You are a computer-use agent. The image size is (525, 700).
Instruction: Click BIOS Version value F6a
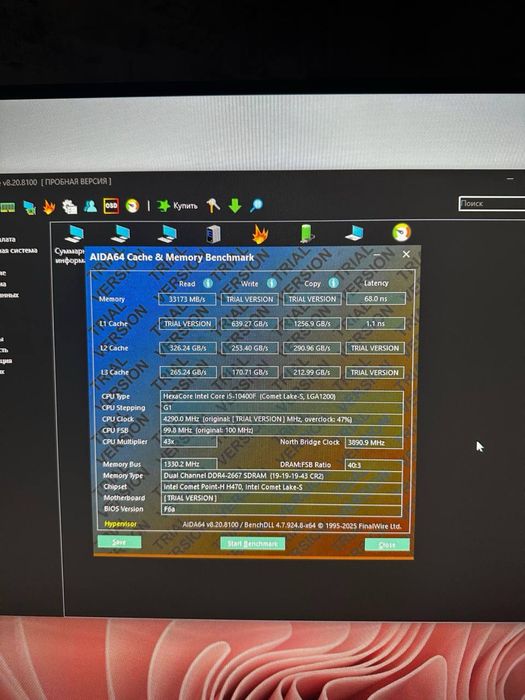click(281, 509)
